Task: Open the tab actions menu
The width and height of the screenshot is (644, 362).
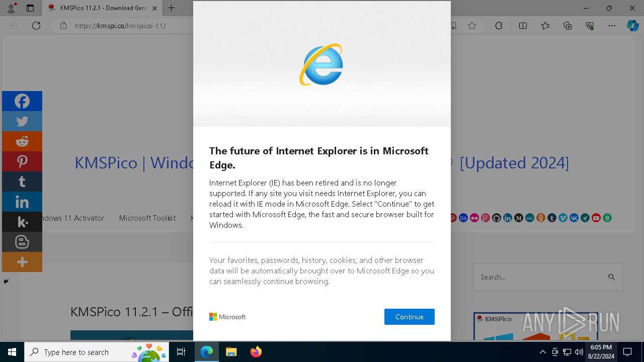Action: point(30,8)
